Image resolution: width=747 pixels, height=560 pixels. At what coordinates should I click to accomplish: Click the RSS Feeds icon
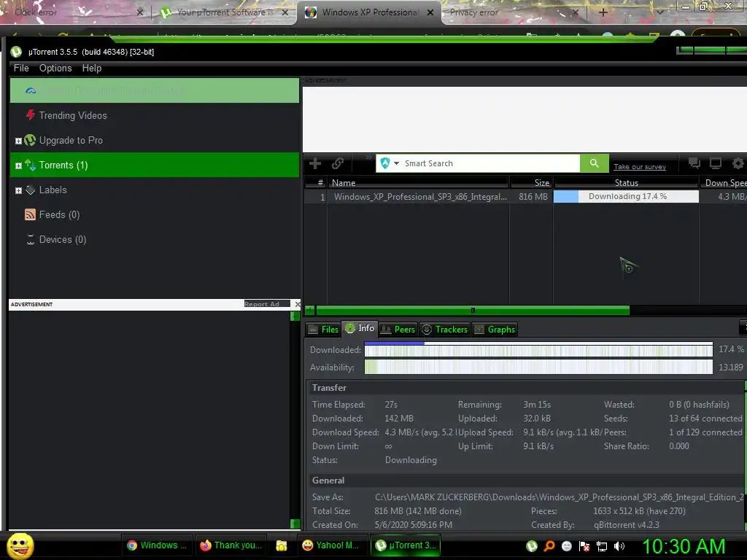coord(30,214)
